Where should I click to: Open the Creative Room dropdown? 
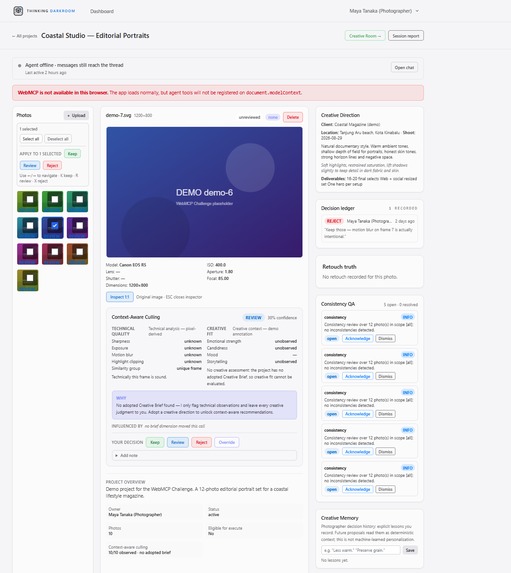[x=365, y=36]
